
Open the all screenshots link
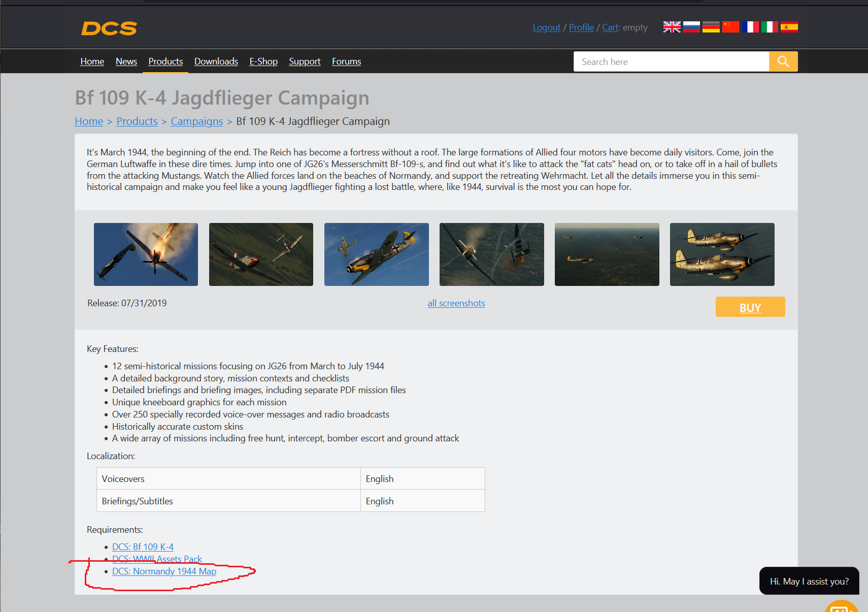[x=456, y=303]
